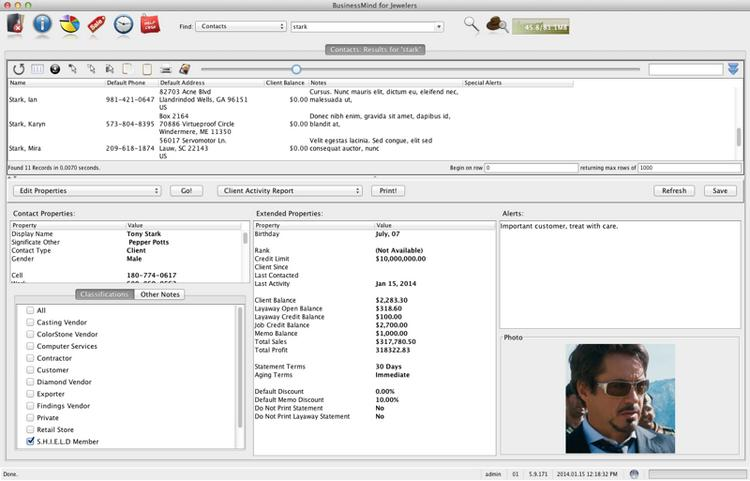Expand the search term dropdown arrow
This screenshot has width=750, height=481.
click(x=438, y=27)
